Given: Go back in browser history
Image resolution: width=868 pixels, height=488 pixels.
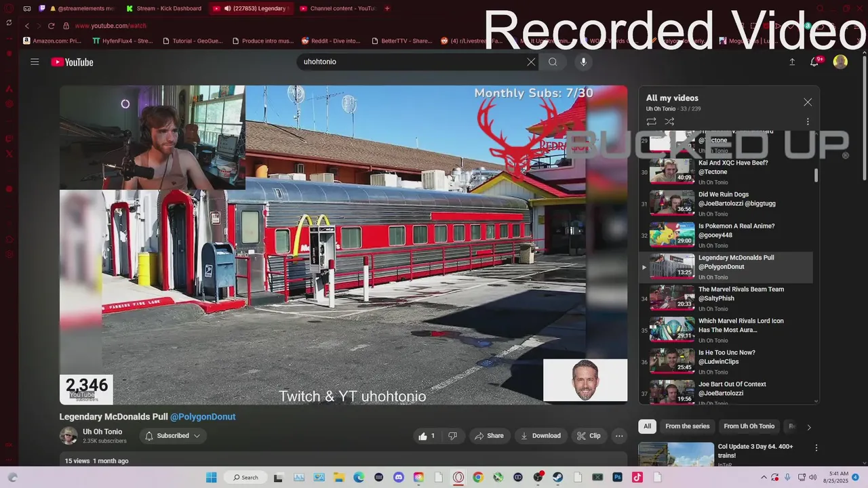Looking at the screenshot, I should 27,26.
